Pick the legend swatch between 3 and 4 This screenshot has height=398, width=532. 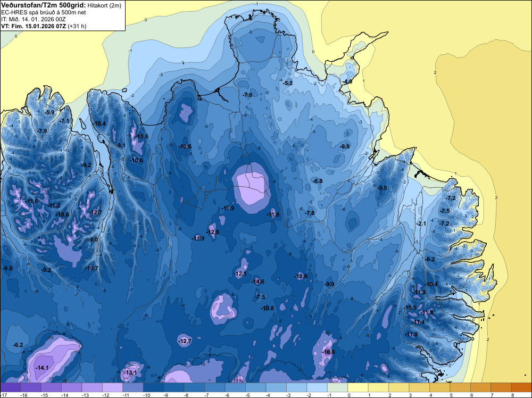[419, 387]
